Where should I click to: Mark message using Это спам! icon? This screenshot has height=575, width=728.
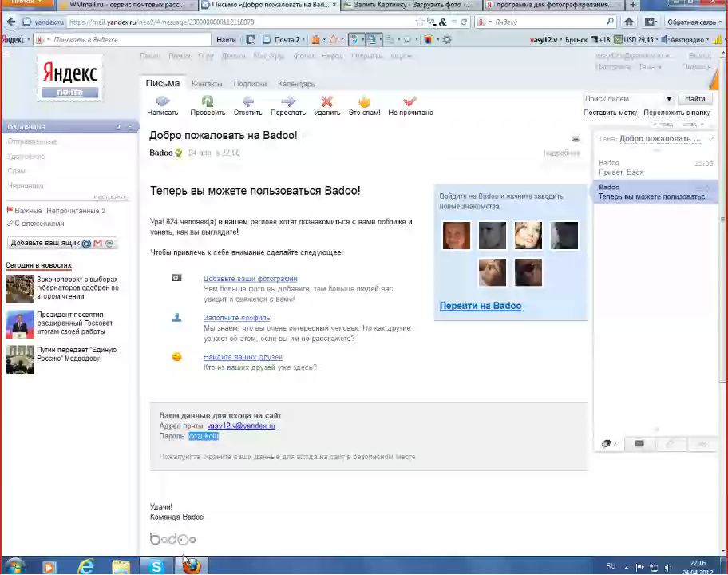pyautogui.click(x=365, y=101)
